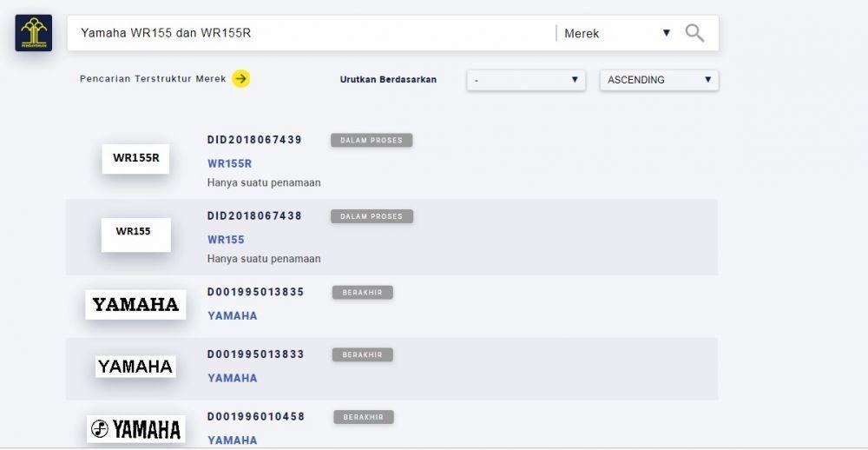868x450 pixels.
Task: Click the WR155R logo thumbnail
Action: click(x=135, y=158)
